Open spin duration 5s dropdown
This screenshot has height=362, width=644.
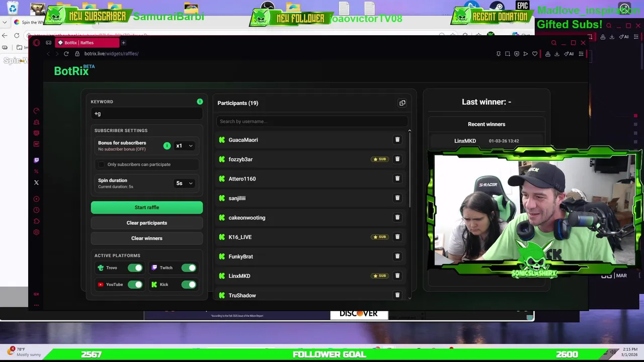184,183
